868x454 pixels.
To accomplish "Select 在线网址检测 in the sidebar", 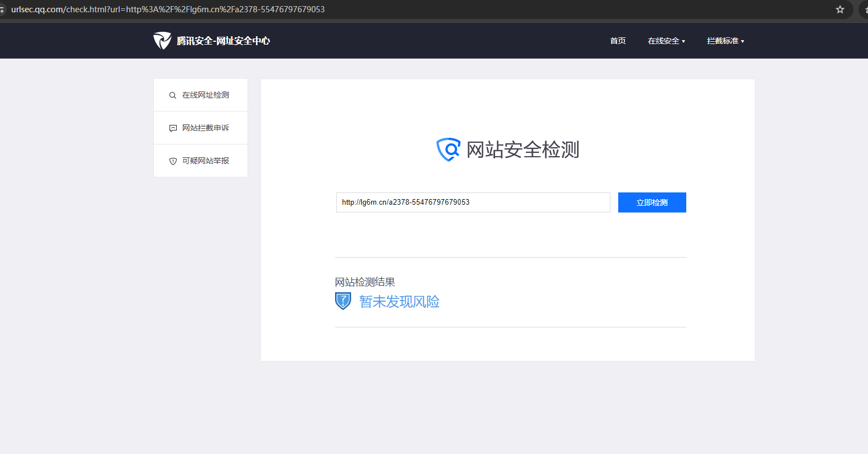I will (201, 95).
